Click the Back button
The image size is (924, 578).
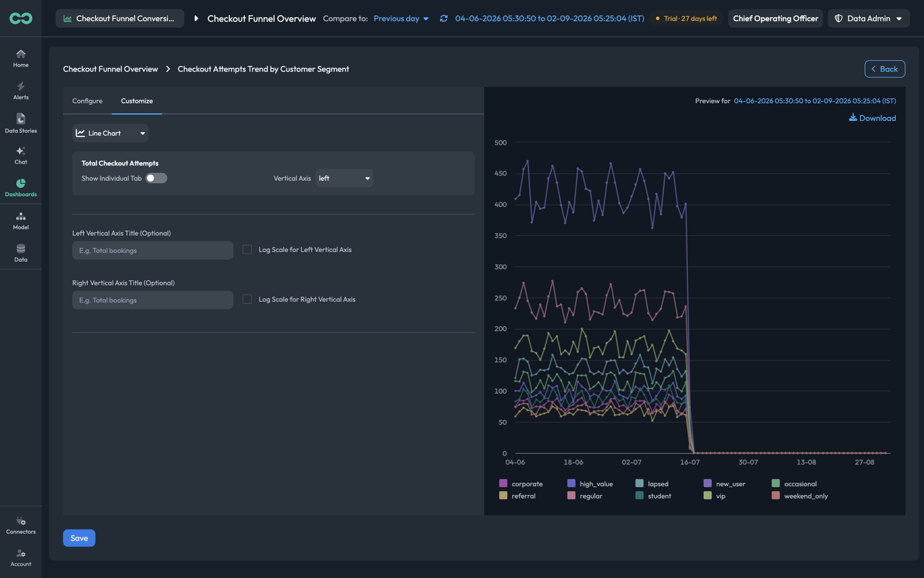pyautogui.click(x=885, y=69)
